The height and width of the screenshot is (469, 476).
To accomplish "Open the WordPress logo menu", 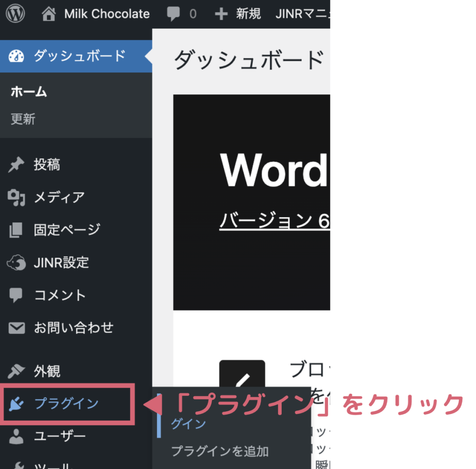I will coord(15,13).
